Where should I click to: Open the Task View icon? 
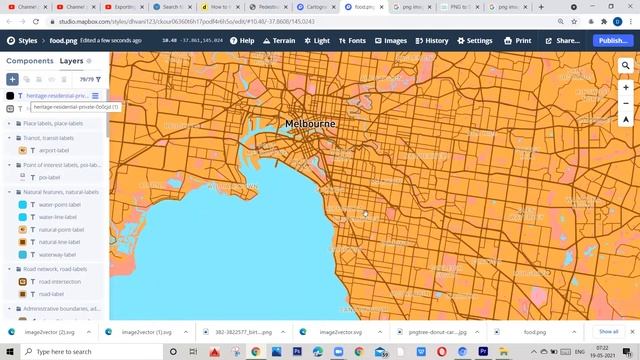(x=193, y=351)
